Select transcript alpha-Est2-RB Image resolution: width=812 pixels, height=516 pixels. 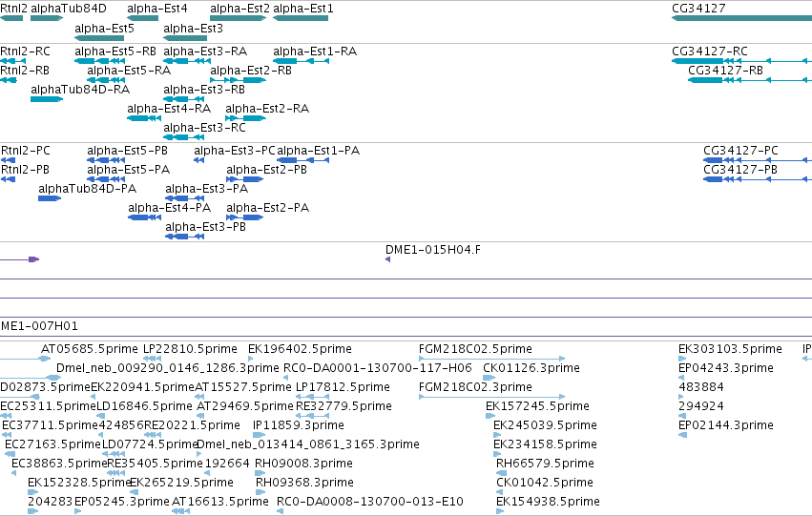coord(251,71)
